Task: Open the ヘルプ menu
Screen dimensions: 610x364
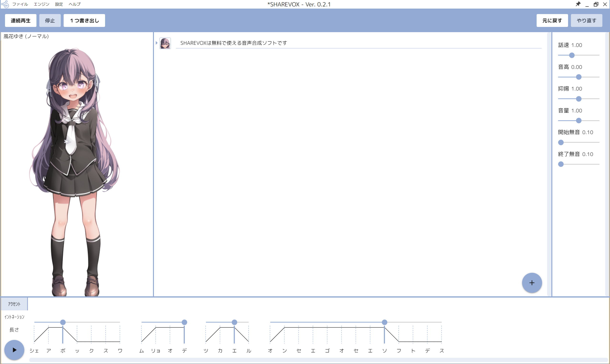Action: (x=75, y=4)
